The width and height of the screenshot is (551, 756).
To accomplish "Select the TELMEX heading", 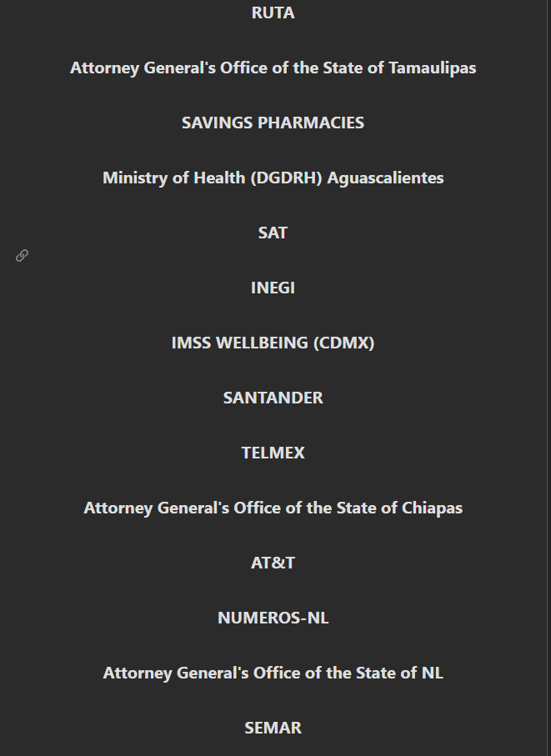I will tap(273, 453).
